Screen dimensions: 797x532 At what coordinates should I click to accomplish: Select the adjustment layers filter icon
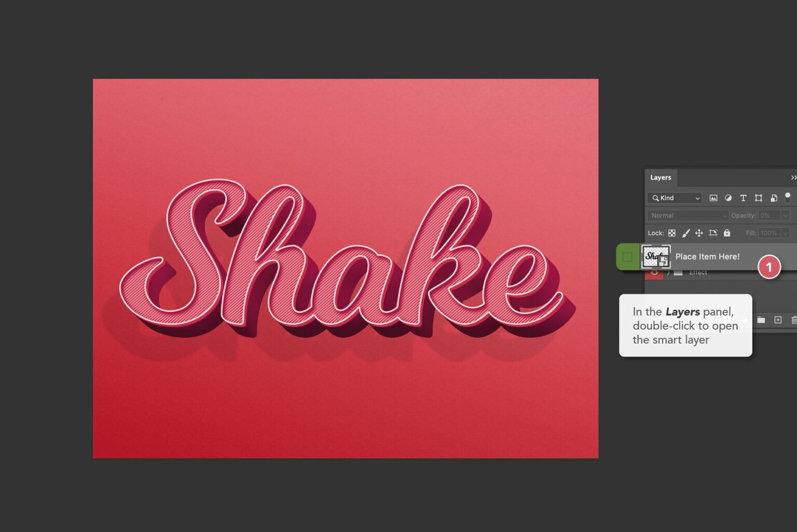pos(729,198)
